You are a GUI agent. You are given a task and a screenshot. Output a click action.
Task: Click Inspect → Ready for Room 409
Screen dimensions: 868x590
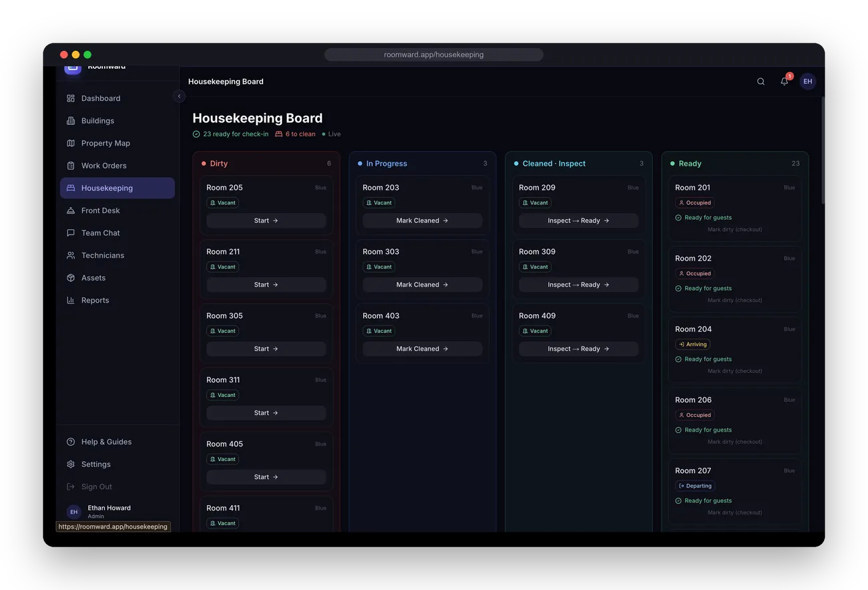coord(579,349)
